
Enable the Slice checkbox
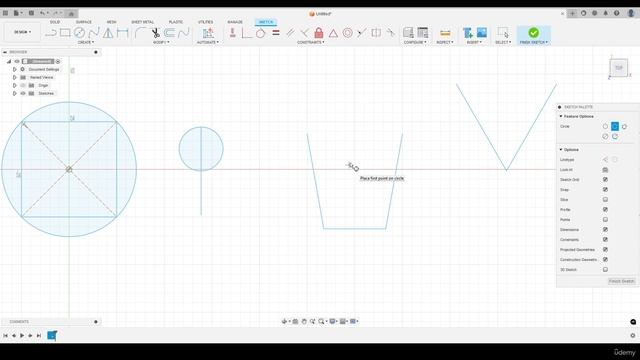click(x=605, y=200)
